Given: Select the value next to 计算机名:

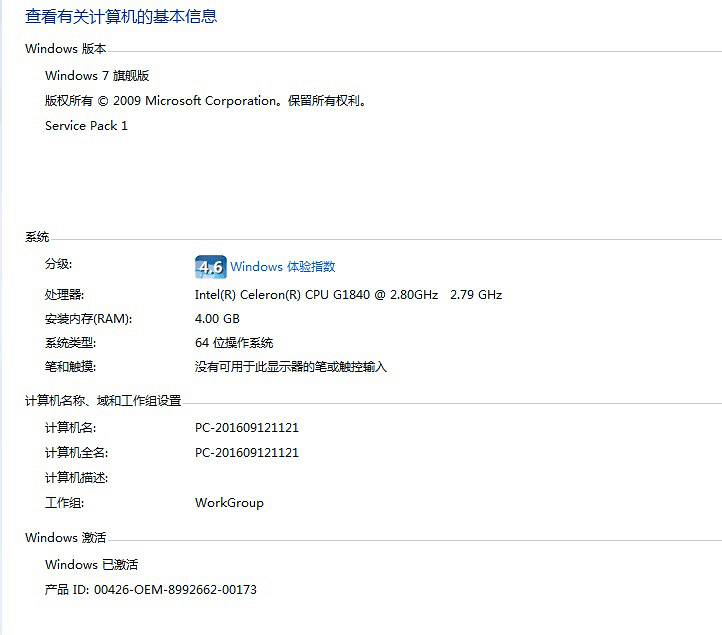Looking at the screenshot, I should point(247,428).
